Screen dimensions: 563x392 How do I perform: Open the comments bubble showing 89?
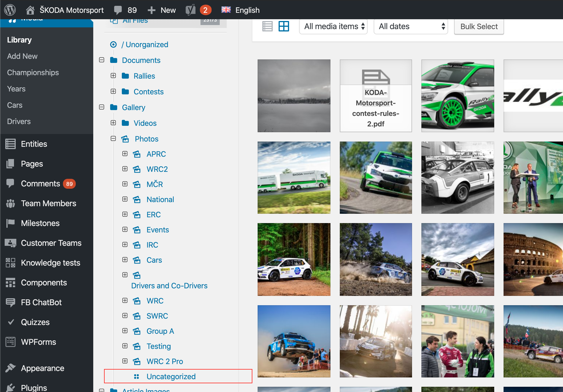coord(125,10)
